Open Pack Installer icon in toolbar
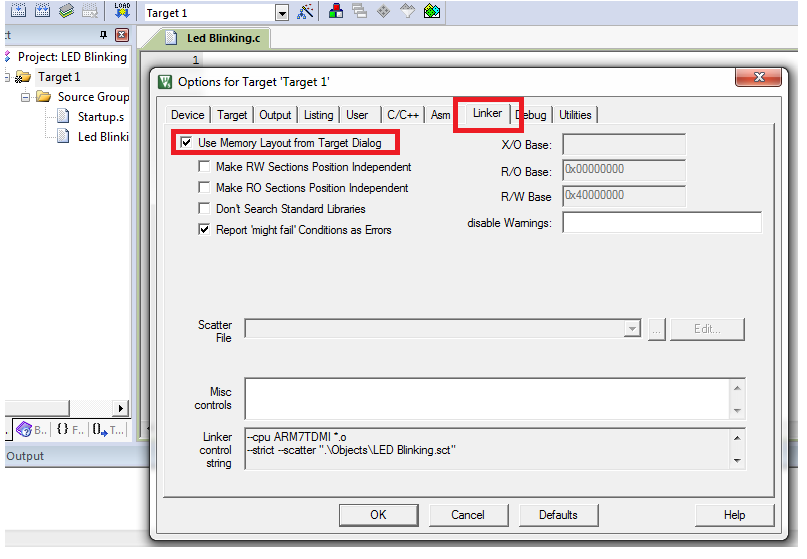 432,12
